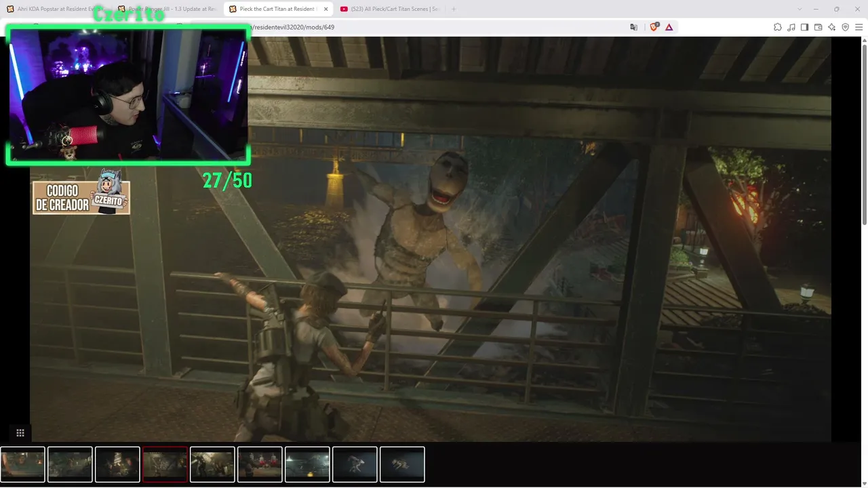The width and height of the screenshot is (868, 488).
Task: Click the main mod screenshot image
Action: click(x=430, y=239)
